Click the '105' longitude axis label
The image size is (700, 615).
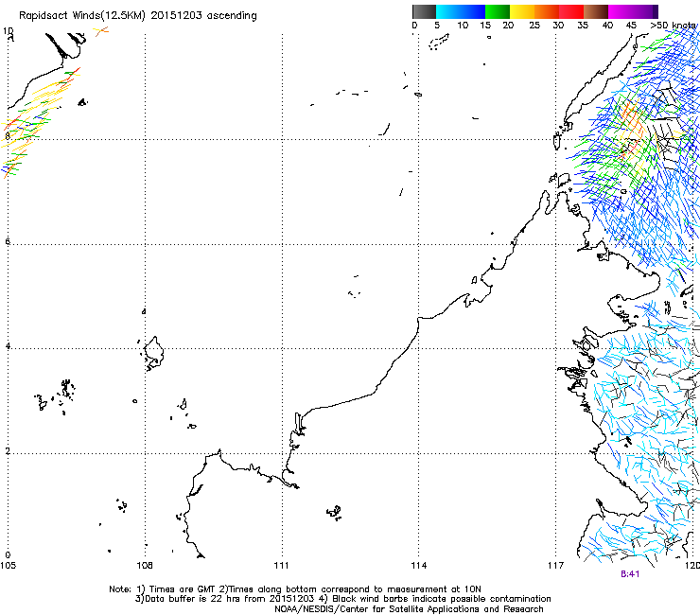[8, 566]
